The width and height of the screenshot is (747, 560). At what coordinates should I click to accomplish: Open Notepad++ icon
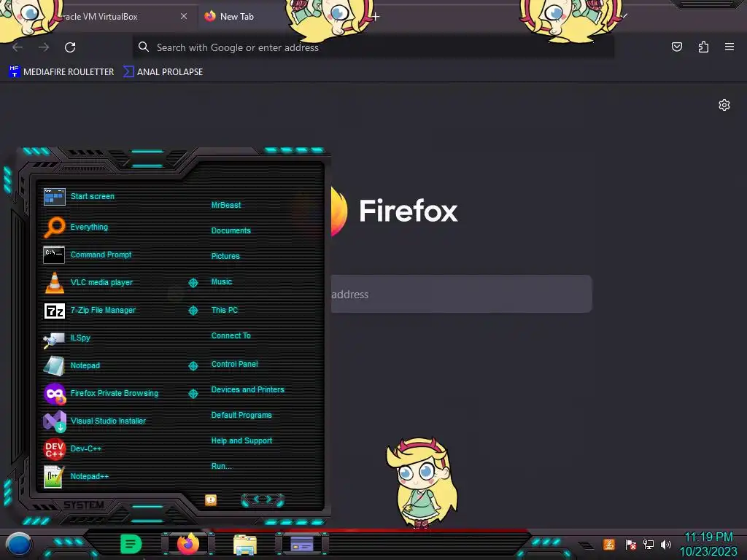[54, 476]
